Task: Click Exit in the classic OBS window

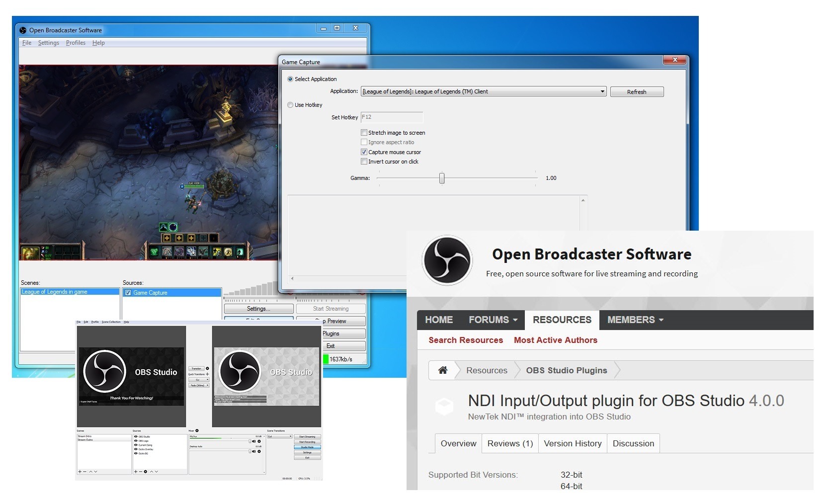Action: pyautogui.click(x=344, y=346)
